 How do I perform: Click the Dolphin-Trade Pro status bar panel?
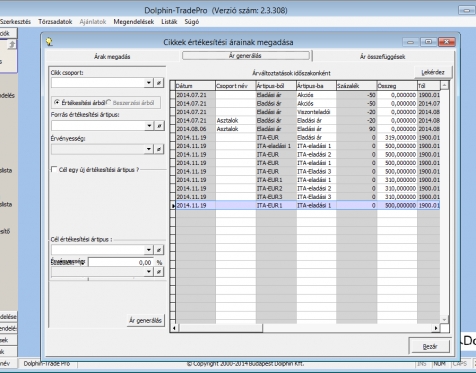click(47, 363)
